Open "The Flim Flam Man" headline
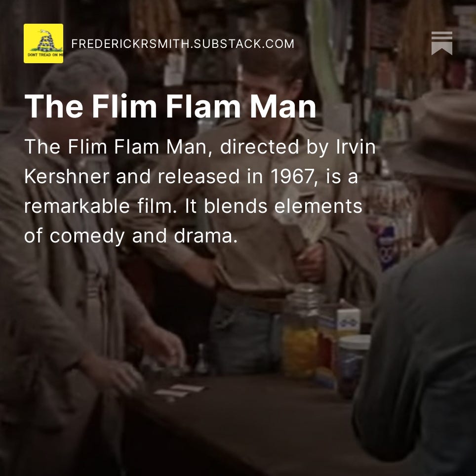 pyautogui.click(x=170, y=106)
